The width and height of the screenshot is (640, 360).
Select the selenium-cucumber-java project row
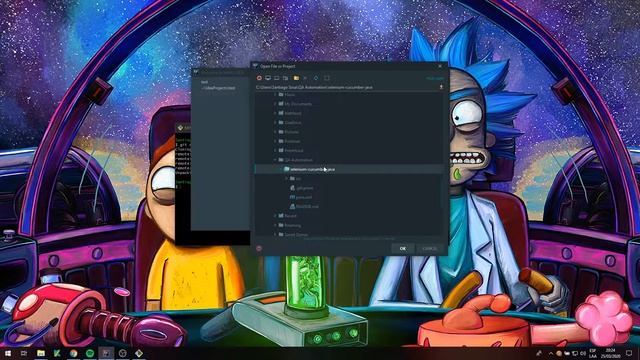click(349, 169)
